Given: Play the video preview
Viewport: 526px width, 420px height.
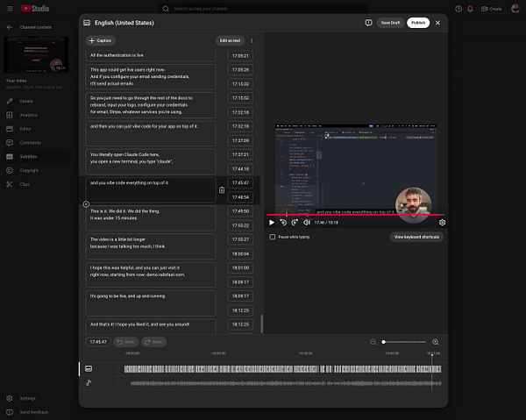Looking at the screenshot, I should [272, 223].
